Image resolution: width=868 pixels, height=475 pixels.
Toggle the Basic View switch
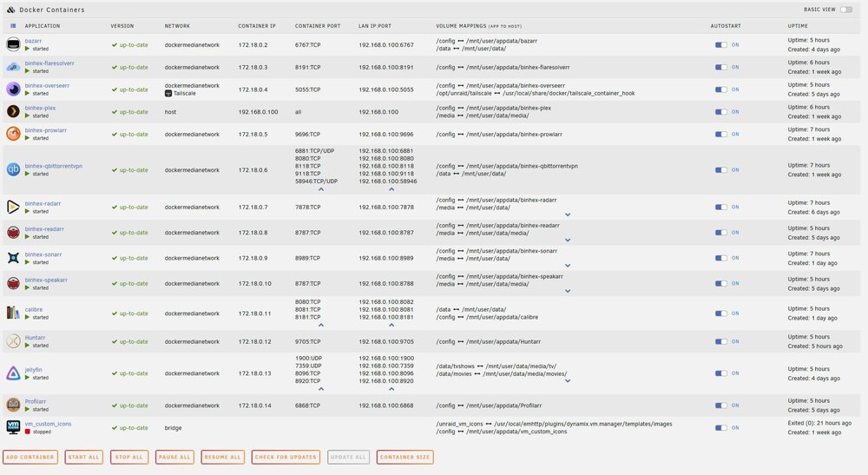click(845, 10)
